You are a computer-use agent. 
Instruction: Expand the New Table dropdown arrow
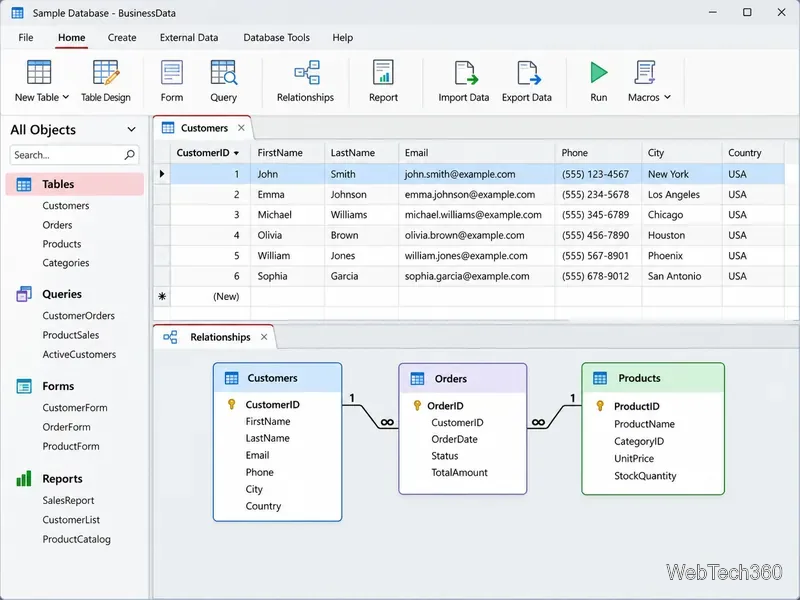[65, 97]
